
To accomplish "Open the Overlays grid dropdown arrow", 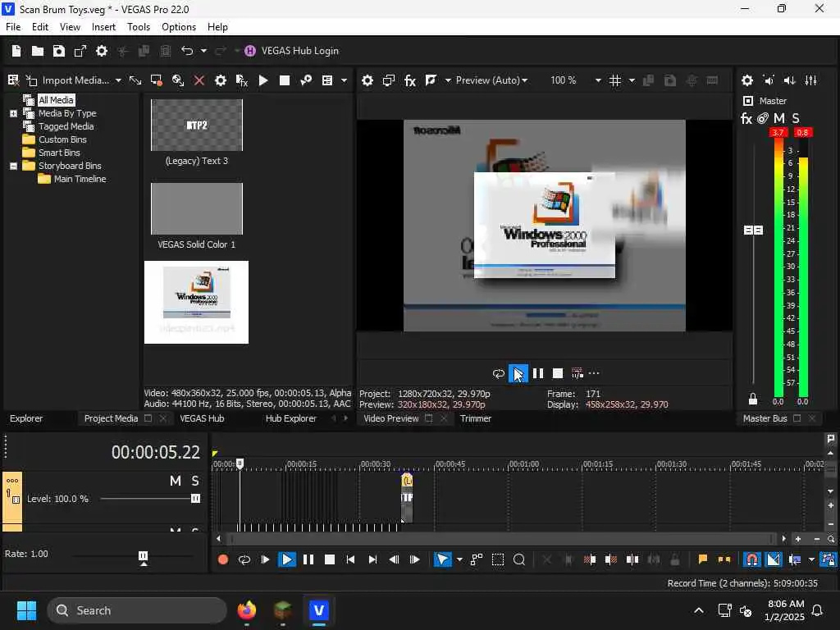I will 632,80.
